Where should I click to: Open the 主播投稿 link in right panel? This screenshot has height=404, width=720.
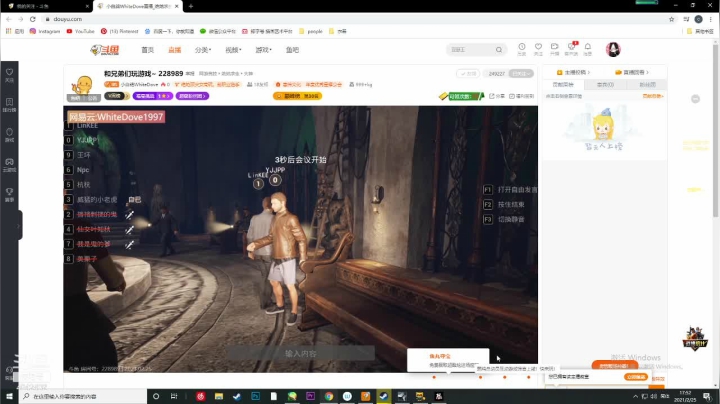click(x=573, y=72)
